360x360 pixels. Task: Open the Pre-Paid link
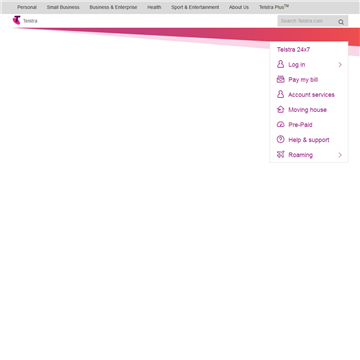(300, 125)
